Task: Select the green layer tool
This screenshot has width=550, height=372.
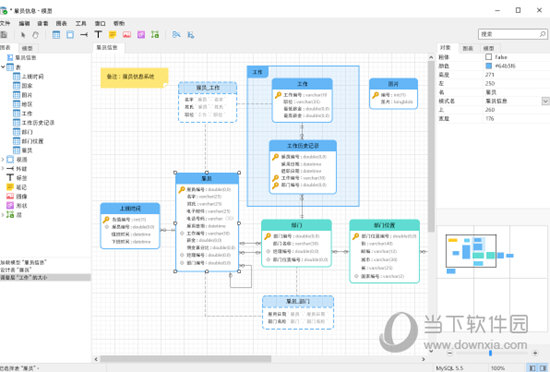Action: 155,34
